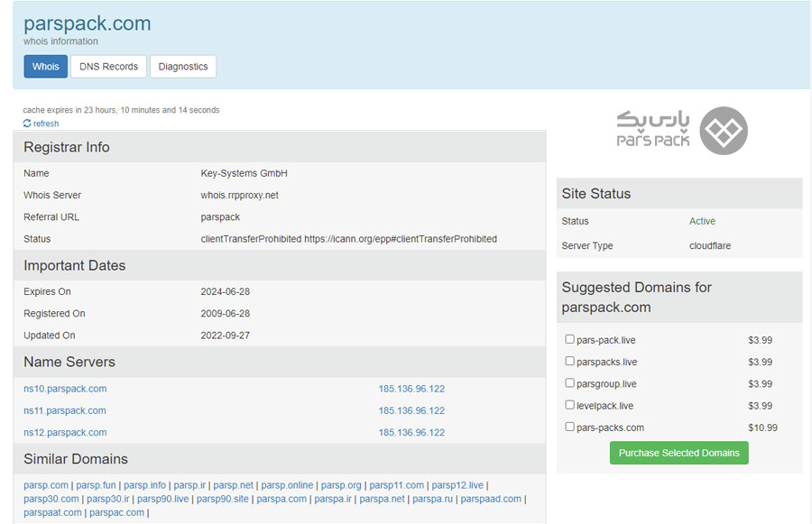This screenshot has height=524, width=812.
Task: Click the IP address beside ns10.parspack.com
Action: pos(411,389)
